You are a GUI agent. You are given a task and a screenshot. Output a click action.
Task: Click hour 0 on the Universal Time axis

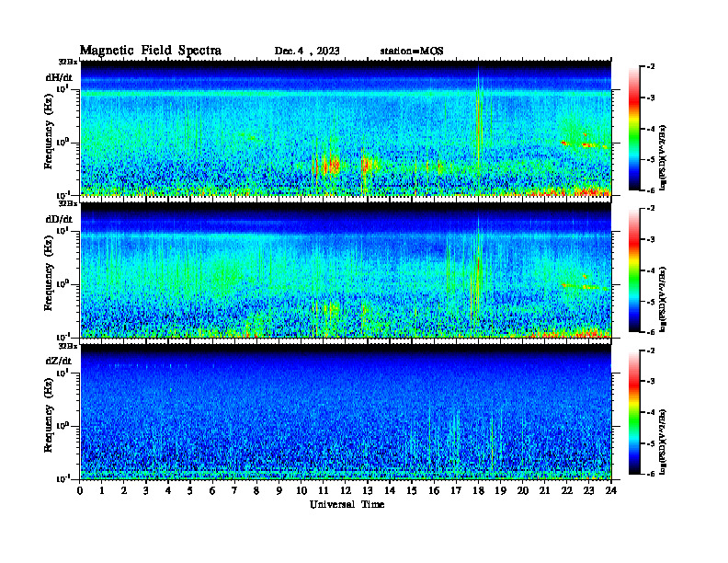80,490
